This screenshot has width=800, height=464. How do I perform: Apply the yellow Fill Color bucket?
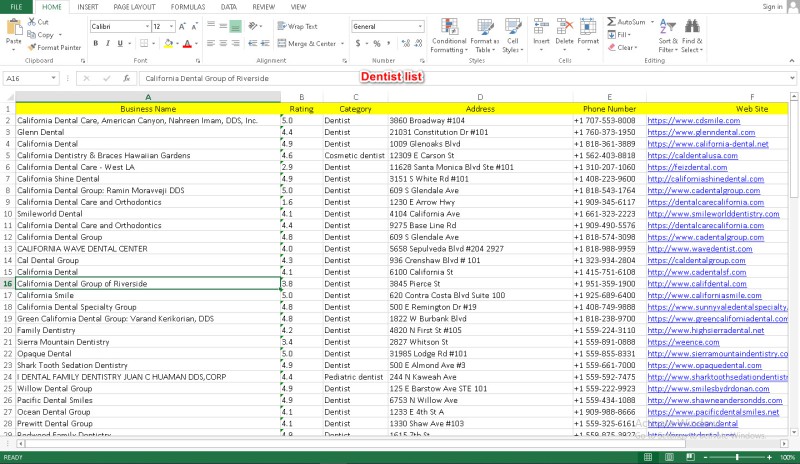[x=168, y=44]
